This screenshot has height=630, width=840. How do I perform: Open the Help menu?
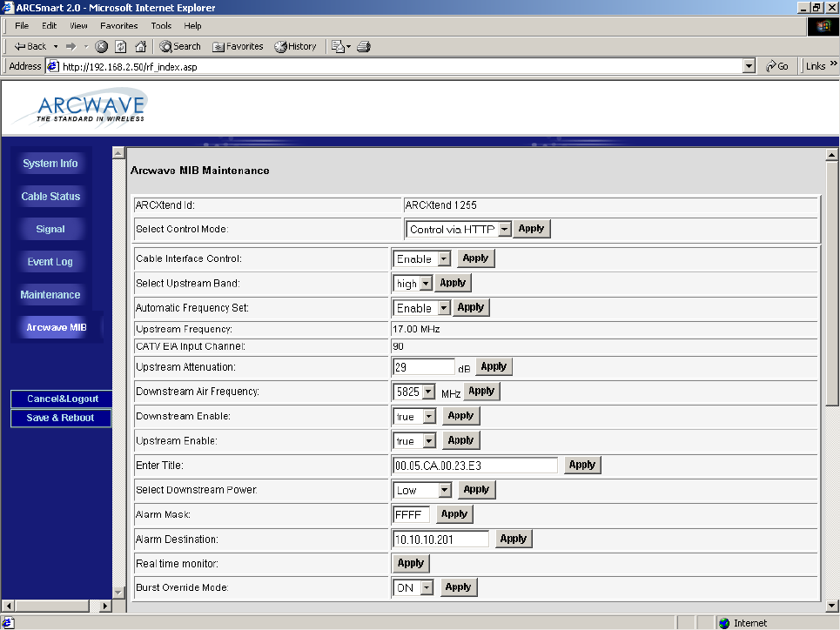193,26
